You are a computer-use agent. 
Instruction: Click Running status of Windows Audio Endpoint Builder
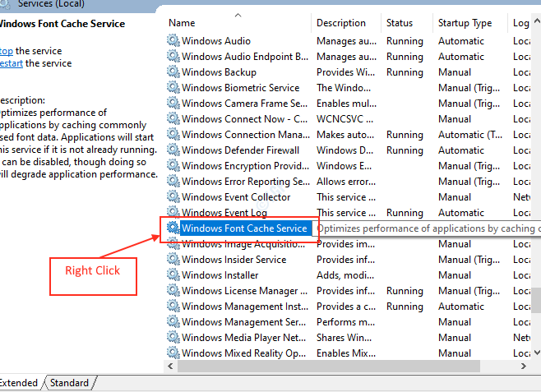[405, 56]
